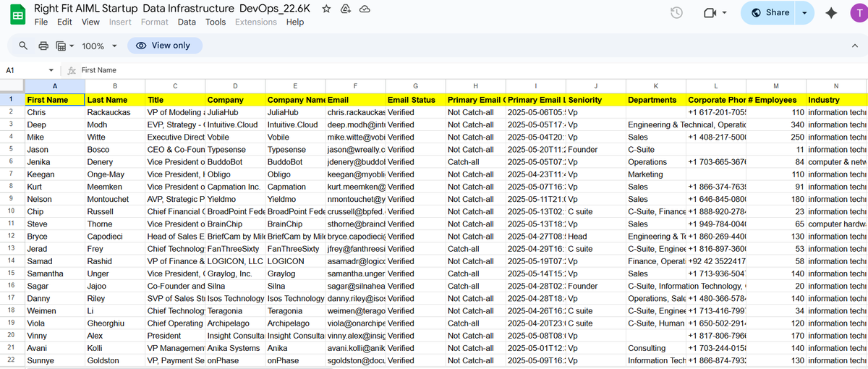
Task: Click the greyed Format menu
Action: click(x=155, y=22)
